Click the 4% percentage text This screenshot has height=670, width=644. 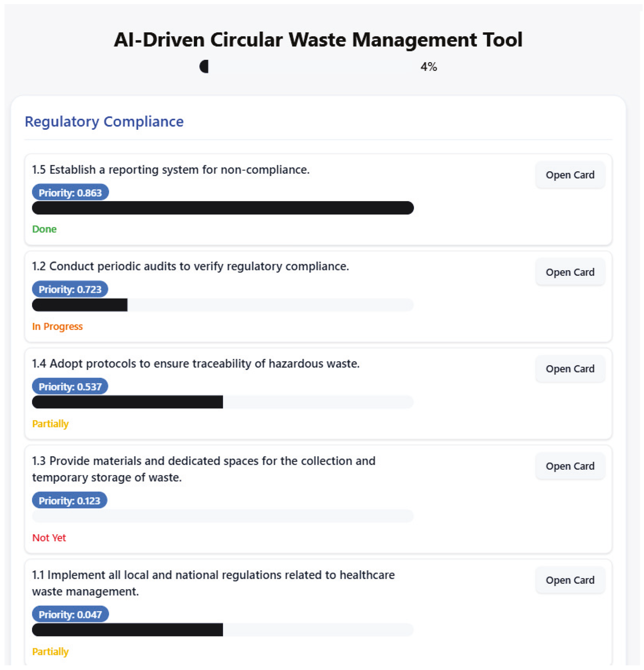pos(428,67)
